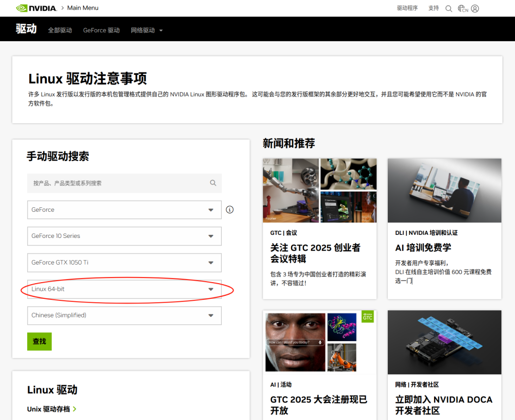The image size is (515, 420).
Task: Click magnifier icon in driver search box
Action: click(213, 183)
